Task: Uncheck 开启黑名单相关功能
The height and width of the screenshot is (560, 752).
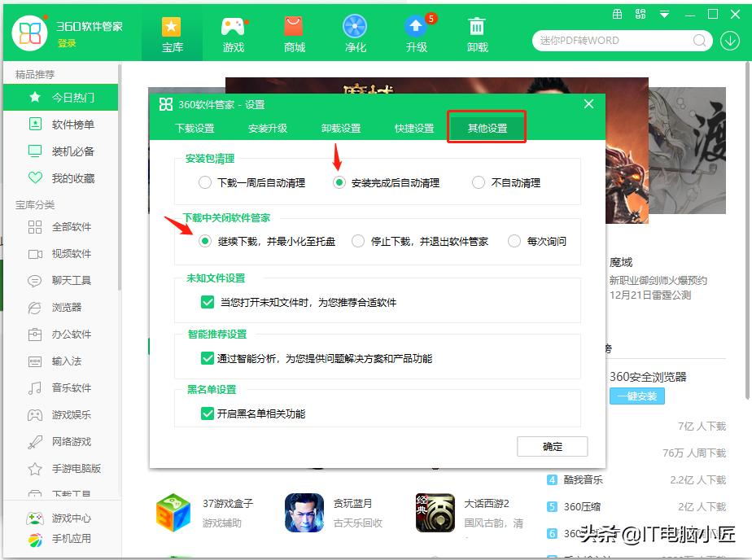Action: tap(207, 414)
